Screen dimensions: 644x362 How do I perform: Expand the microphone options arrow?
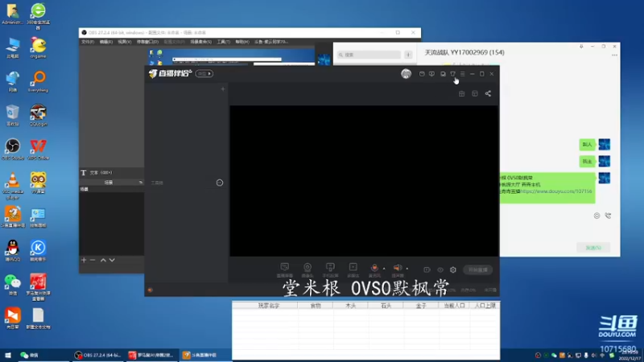click(384, 269)
